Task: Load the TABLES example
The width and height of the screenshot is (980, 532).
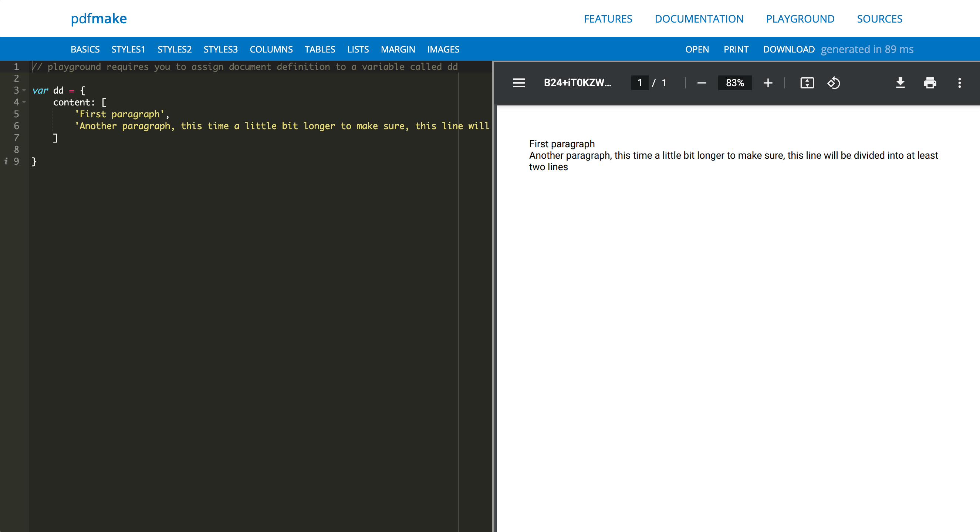Action: tap(320, 50)
